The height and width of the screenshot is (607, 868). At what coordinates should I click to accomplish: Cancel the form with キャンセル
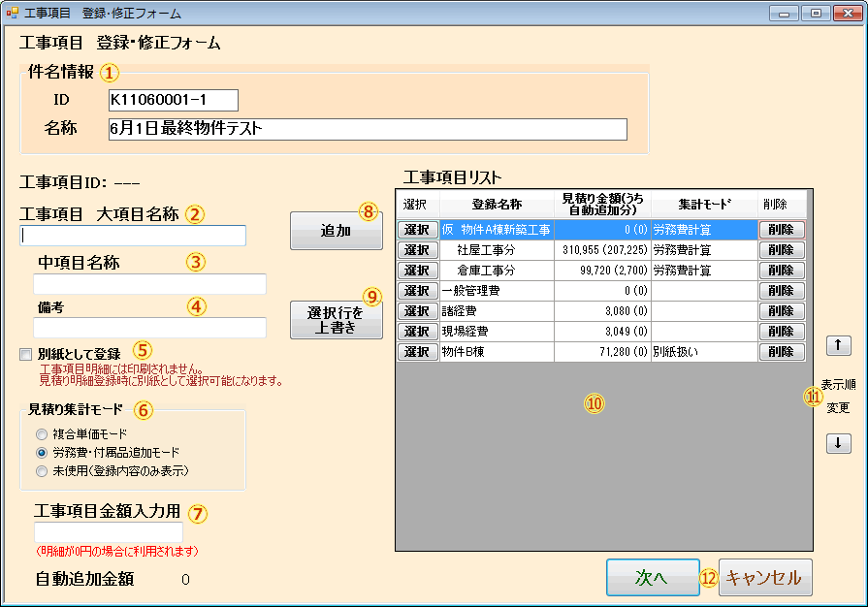point(764,578)
